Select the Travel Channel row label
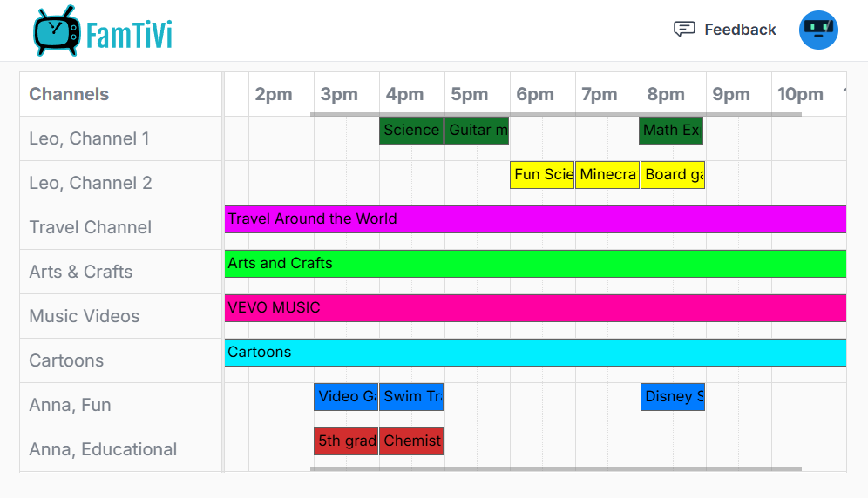 91,227
